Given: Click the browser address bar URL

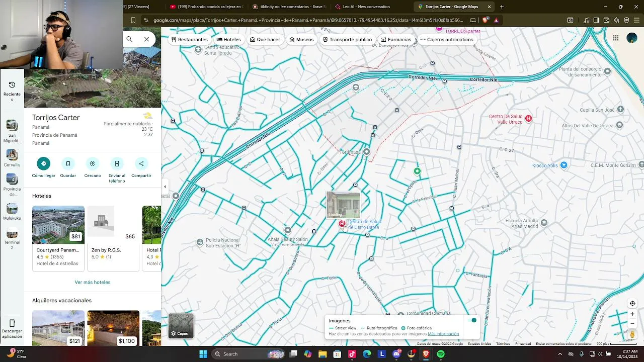Looking at the screenshot, I should click(308, 20).
